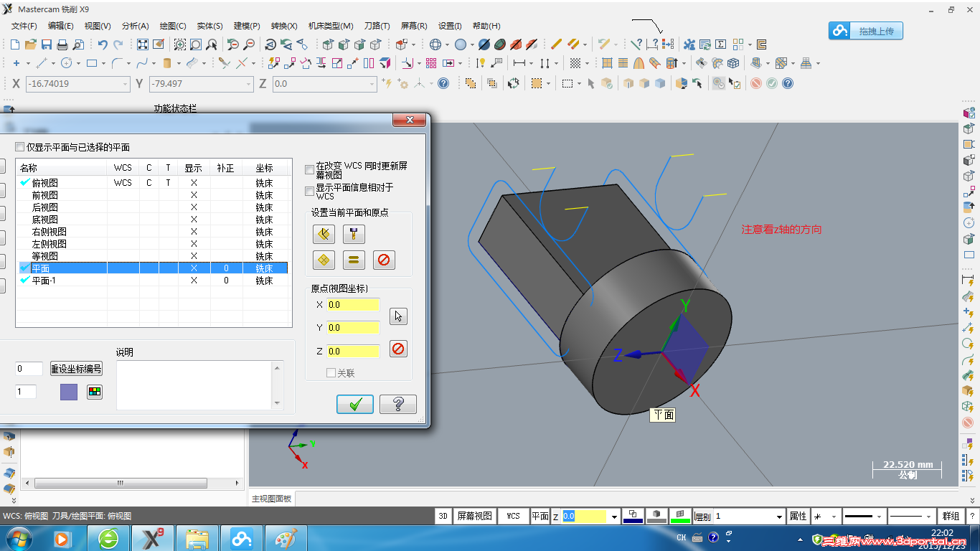Select the create rectangle tool

[92, 63]
